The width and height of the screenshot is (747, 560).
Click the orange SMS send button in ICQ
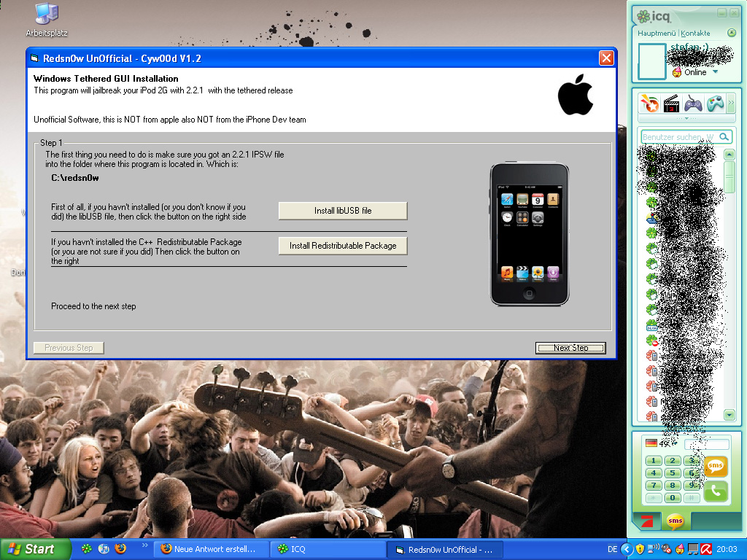716,465
